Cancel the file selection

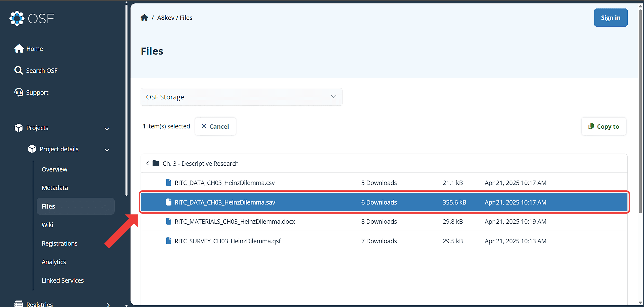pos(215,126)
